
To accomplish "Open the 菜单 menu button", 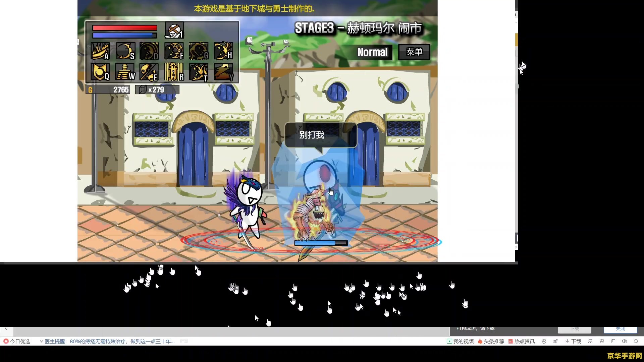I will pos(414,52).
